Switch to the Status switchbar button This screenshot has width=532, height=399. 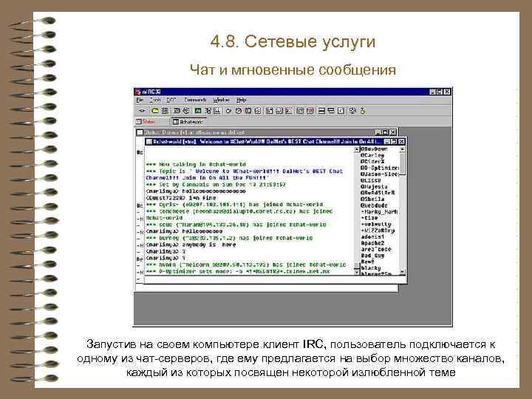[151, 121]
